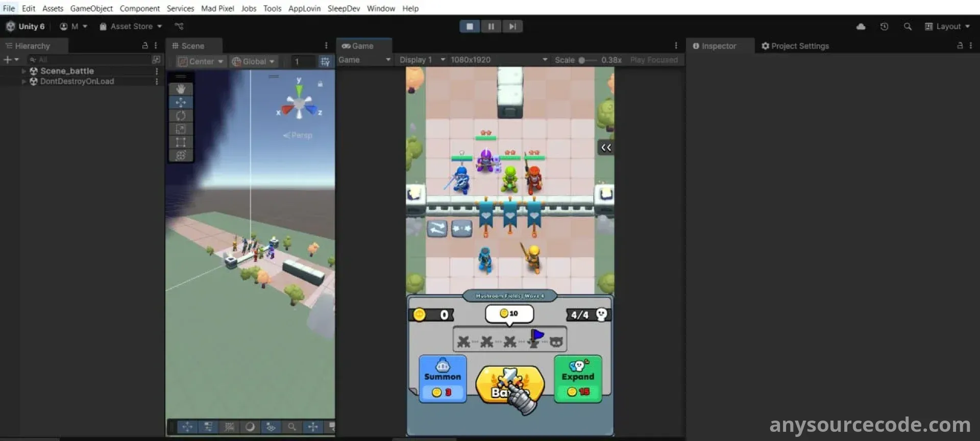Select the Hand view tool
Viewport: 980px width, 441px height.
pyautogui.click(x=181, y=89)
